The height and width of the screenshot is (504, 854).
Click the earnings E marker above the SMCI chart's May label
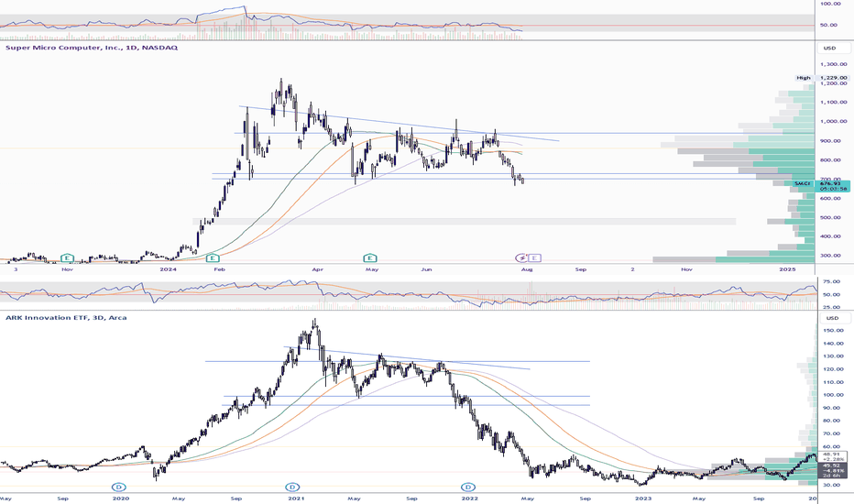point(370,257)
